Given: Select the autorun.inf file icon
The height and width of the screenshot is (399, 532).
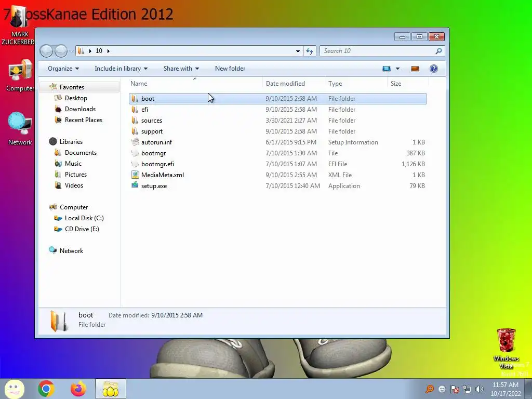Looking at the screenshot, I should (x=135, y=142).
